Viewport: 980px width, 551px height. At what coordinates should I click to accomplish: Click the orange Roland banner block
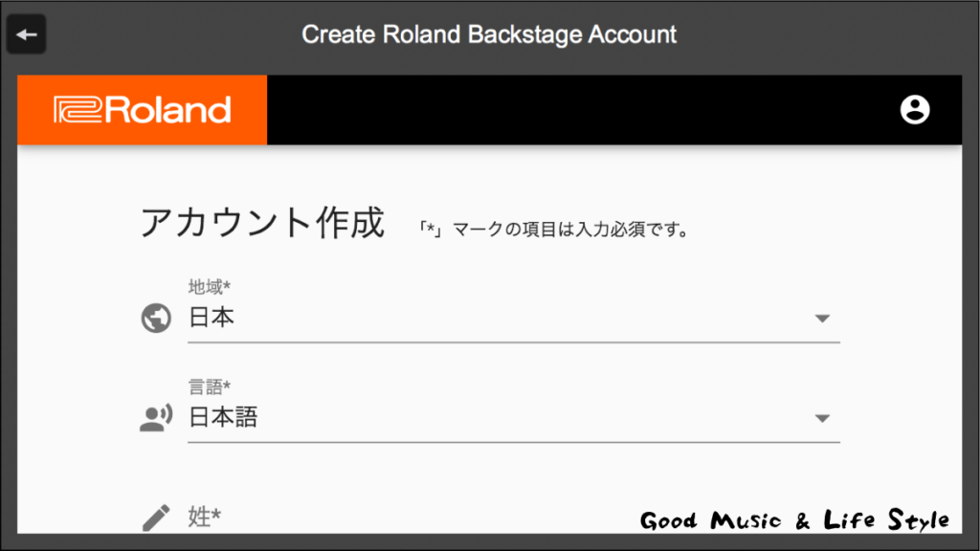tap(143, 110)
